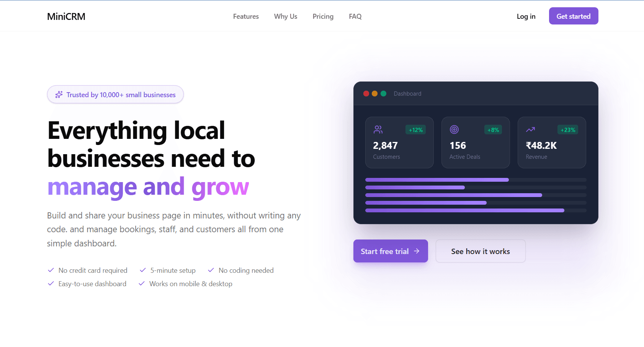Select the Customers people icon
This screenshot has height=347, width=644.
tap(378, 130)
